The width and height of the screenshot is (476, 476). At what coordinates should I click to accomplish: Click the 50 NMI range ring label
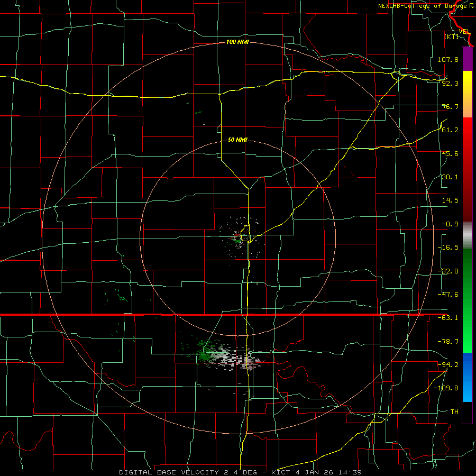click(x=237, y=140)
